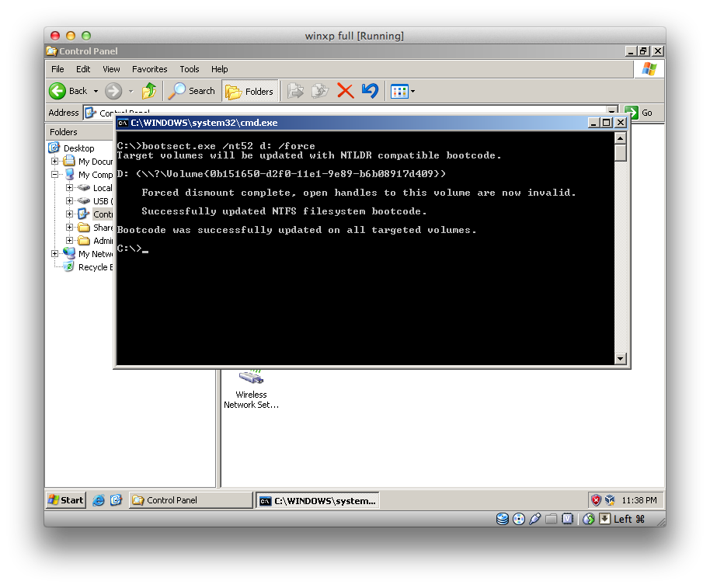Click the Windows flag logo icon
The height and width of the screenshot is (588, 710).
(x=649, y=69)
